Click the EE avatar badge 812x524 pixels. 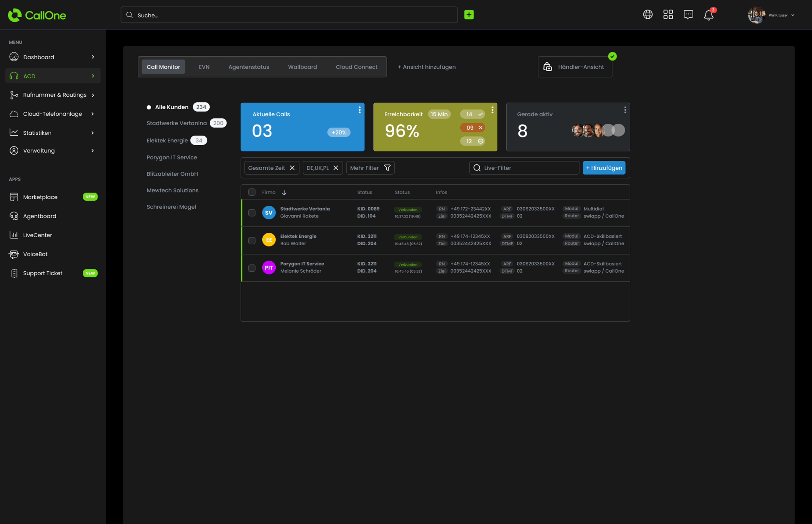[x=269, y=240]
